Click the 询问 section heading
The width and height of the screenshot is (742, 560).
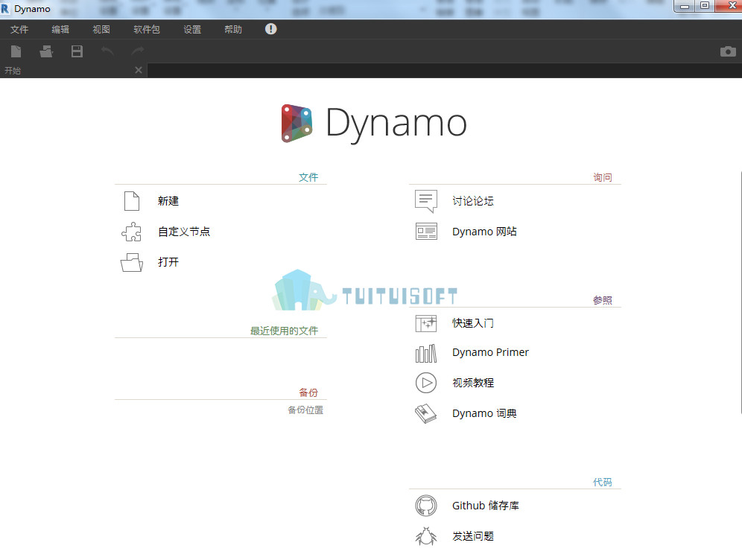(x=603, y=177)
